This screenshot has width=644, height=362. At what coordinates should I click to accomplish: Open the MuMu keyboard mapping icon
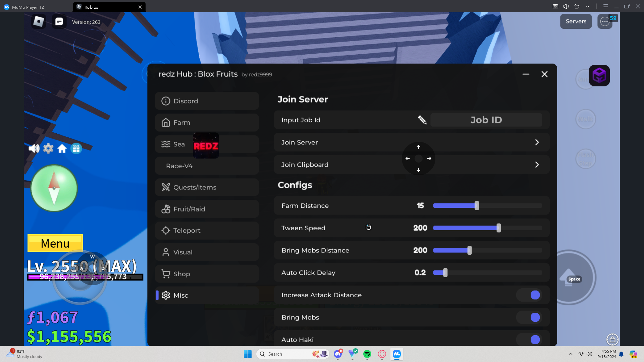(555, 6)
